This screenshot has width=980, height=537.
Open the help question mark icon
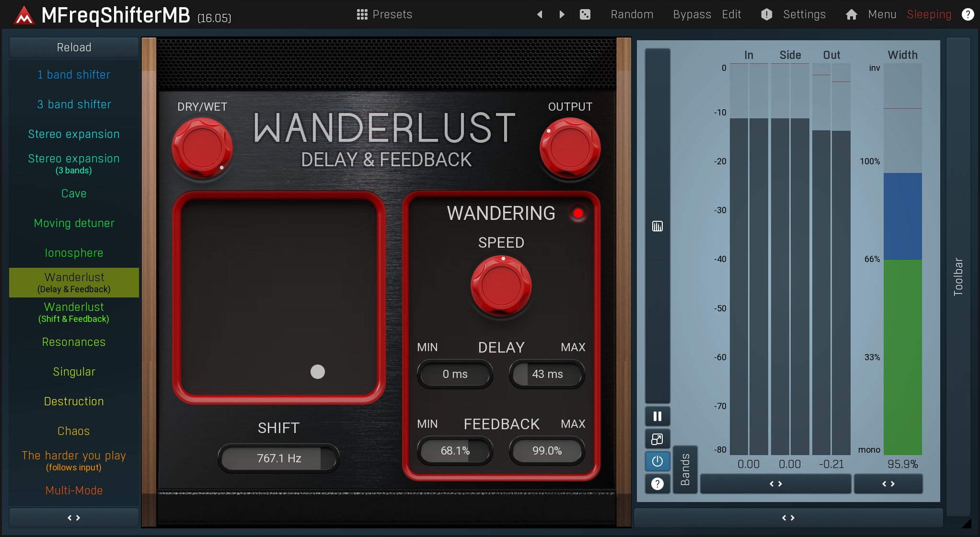tap(968, 14)
